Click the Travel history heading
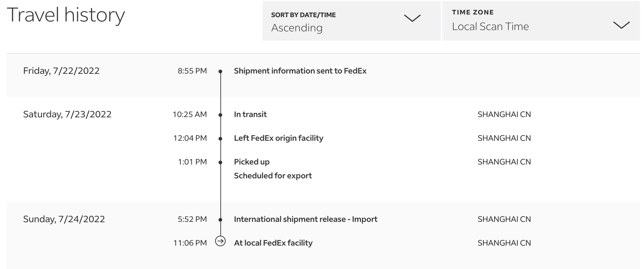Screen dimensions: 644x269 click(66, 15)
